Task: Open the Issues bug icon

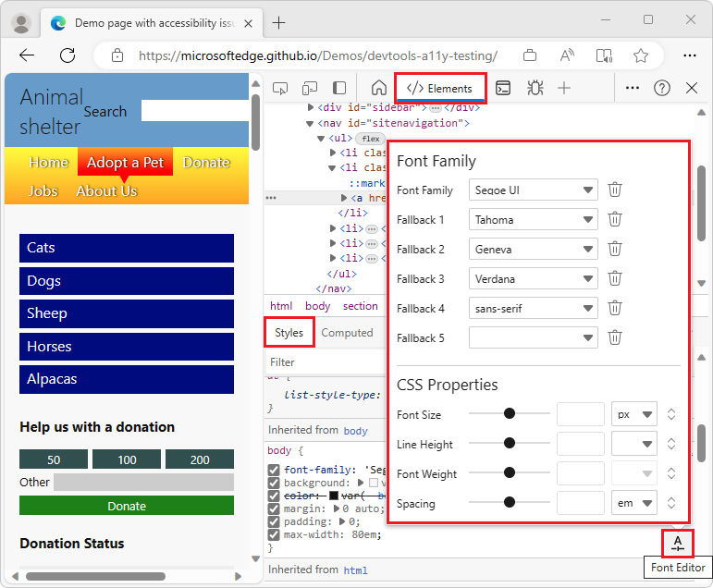Action: (x=535, y=88)
